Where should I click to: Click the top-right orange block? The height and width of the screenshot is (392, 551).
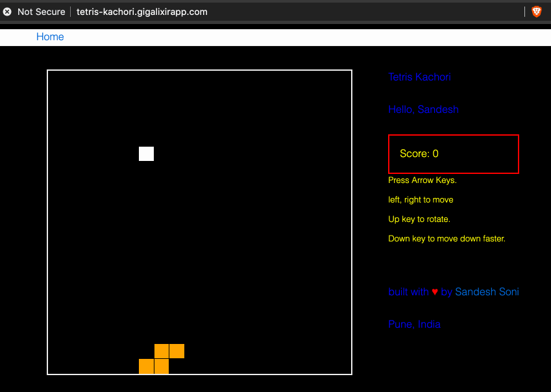pos(177,351)
